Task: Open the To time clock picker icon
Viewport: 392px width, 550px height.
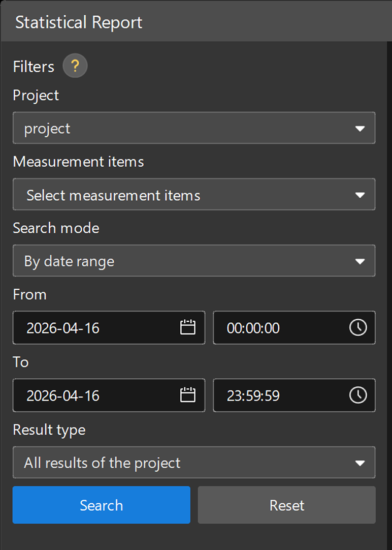Action: (x=358, y=395)
